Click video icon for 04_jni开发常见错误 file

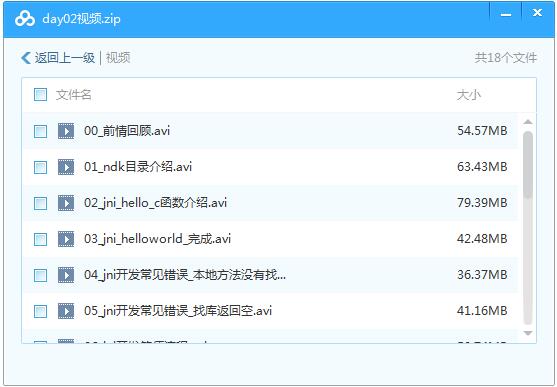[66, 275]
